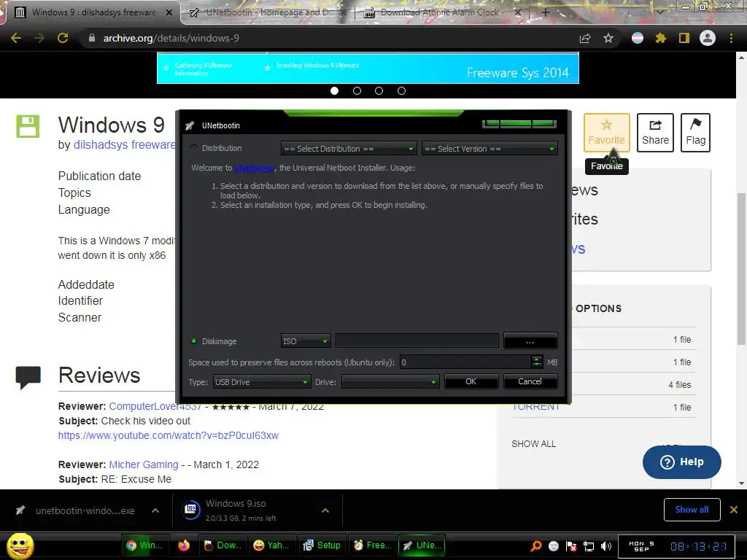
Task: Switch to the UNetbootin Homepage tab
Action: 267,12
